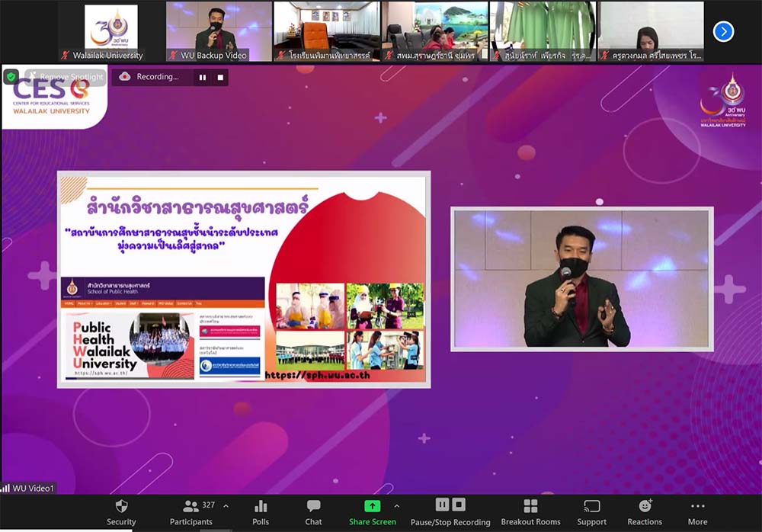Click the green encryption shield icon
The image size is (762, 532).
[11, 77]
